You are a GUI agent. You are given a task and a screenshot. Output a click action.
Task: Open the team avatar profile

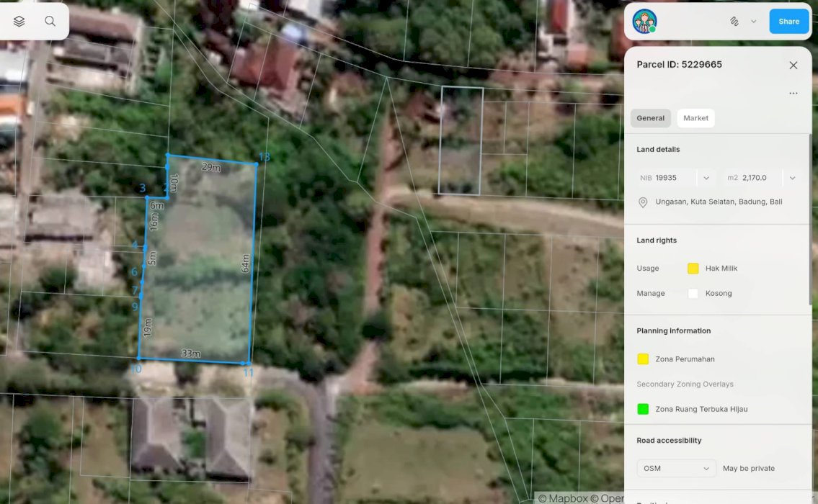point(644,22)
